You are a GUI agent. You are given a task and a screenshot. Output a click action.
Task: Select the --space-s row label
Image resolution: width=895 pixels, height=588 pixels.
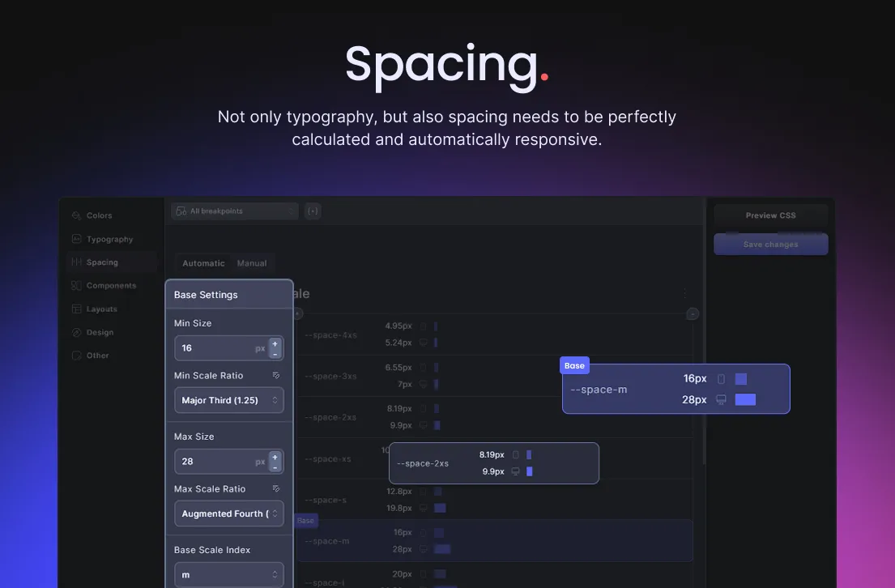coord(326,500)
